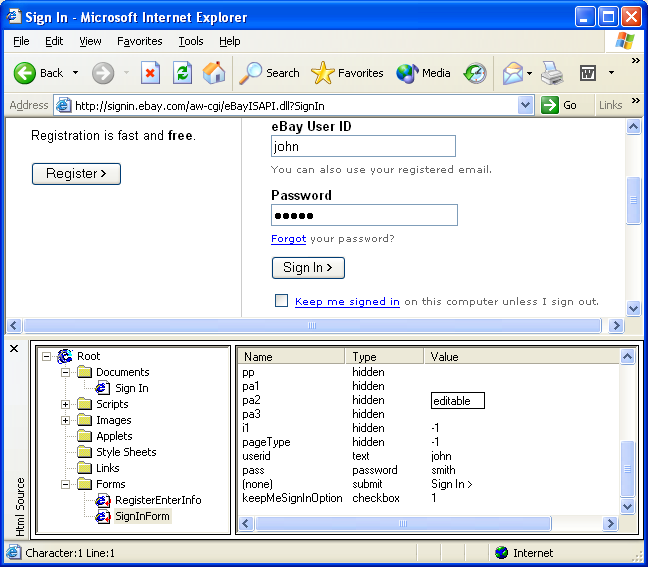This screenshot has height=567, width=648.
Task: Click the Register button
Action: (76, 174)
